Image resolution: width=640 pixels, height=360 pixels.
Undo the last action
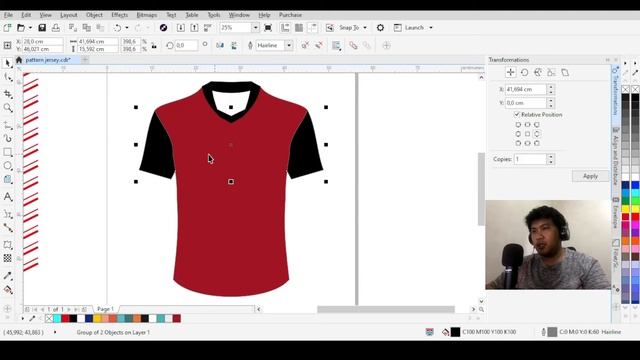click(118, 28)
